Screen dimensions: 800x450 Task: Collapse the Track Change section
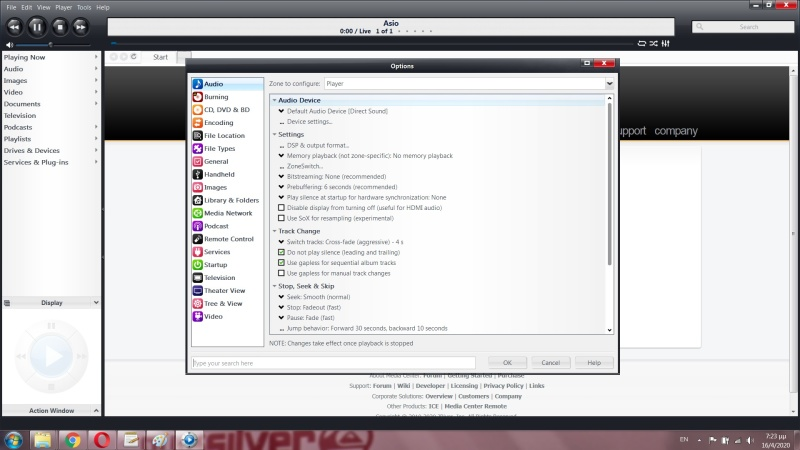pos(274,231)
